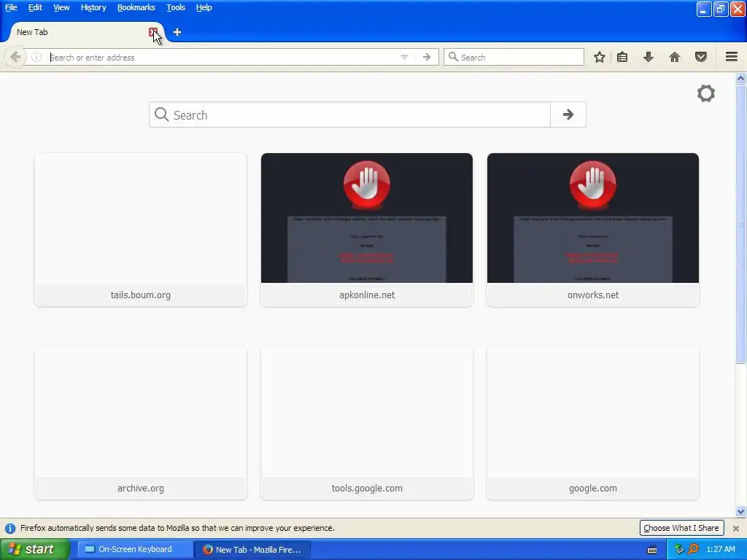
Task: Open the Pocket icon in toolbar
Action: (x=701, y=57)
